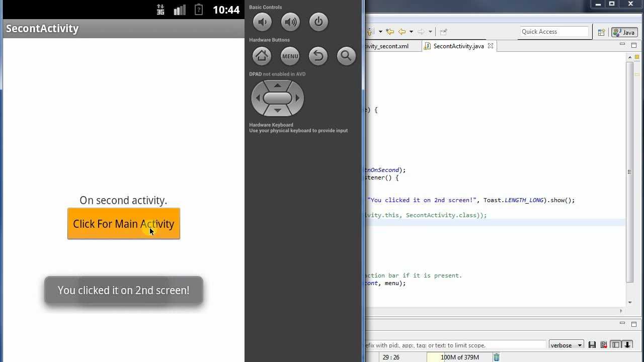This screenshot has width=644, height=362.
Task: Click the forward navigation arrow
Action: click(x=421, y=32)
